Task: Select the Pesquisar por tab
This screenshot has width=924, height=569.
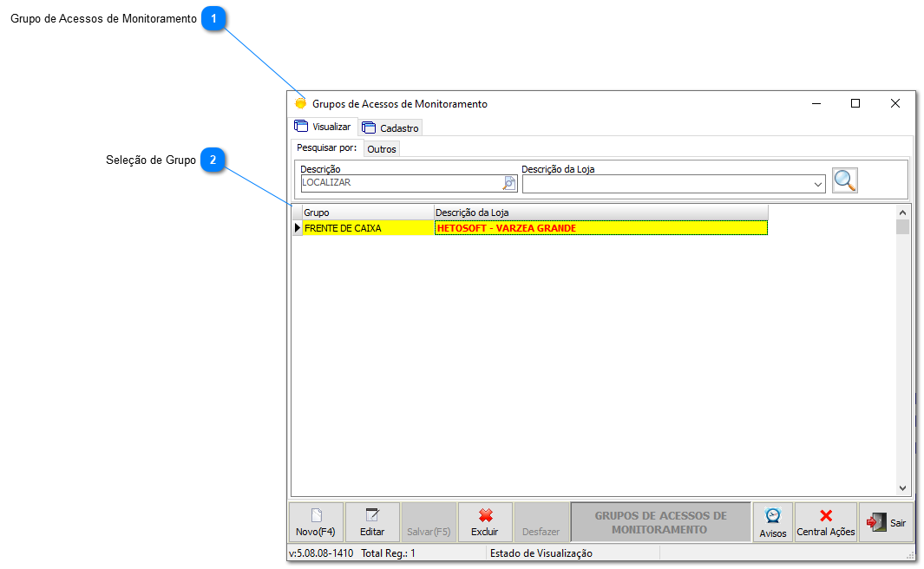Action: click(325, 148)
